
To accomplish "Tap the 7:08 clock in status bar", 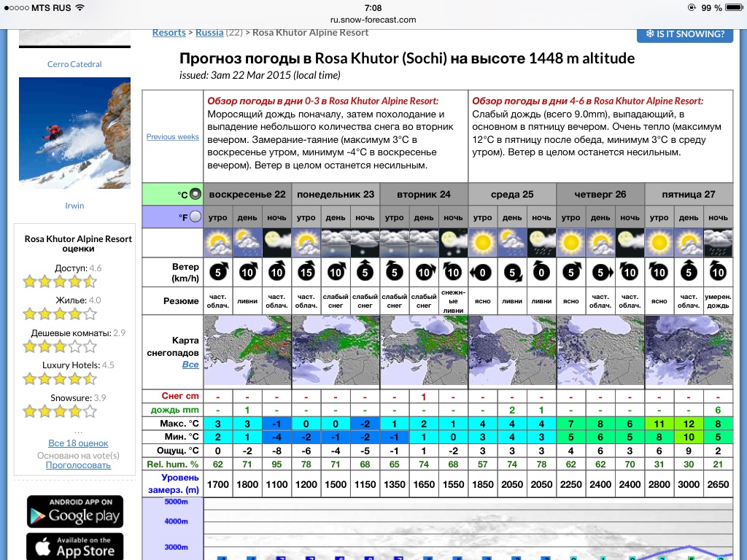I will point(373,7).
